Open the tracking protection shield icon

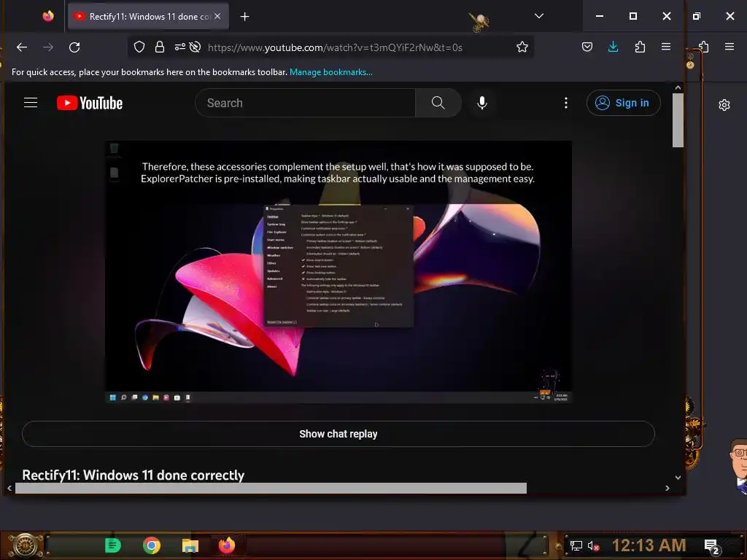coord(139,47)
